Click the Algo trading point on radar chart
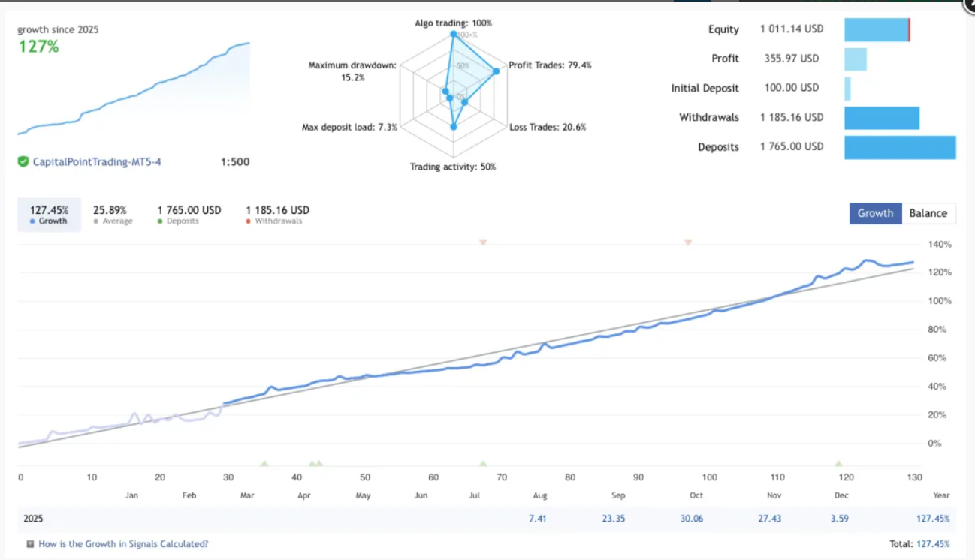This screenshot has width=975, height=560. click(x=453, y=35)
